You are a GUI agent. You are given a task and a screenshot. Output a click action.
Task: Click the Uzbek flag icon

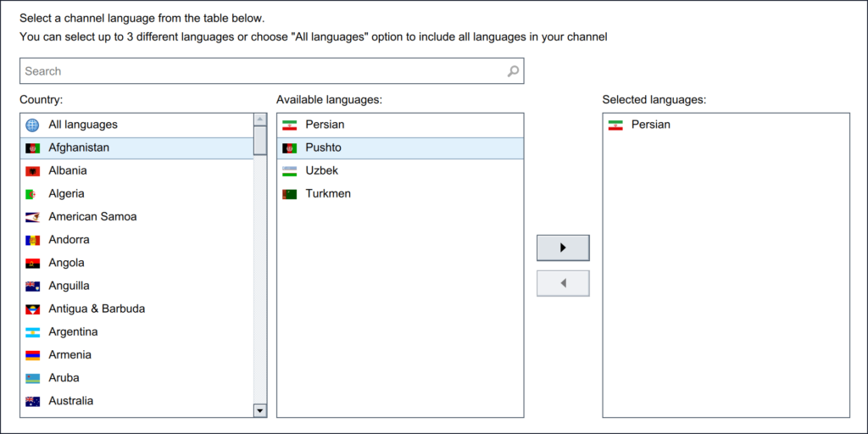290,170
